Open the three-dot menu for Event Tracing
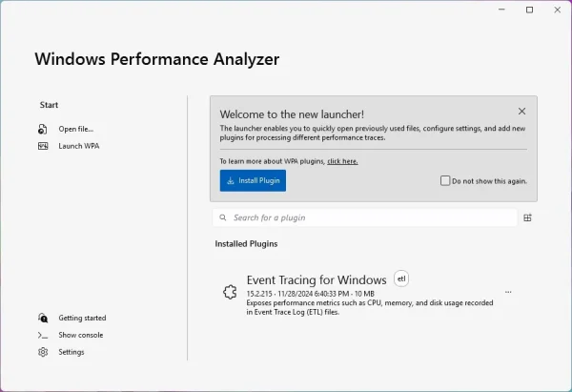The height and width of the screenshot is (392, 572). click(x=508, y=292)
